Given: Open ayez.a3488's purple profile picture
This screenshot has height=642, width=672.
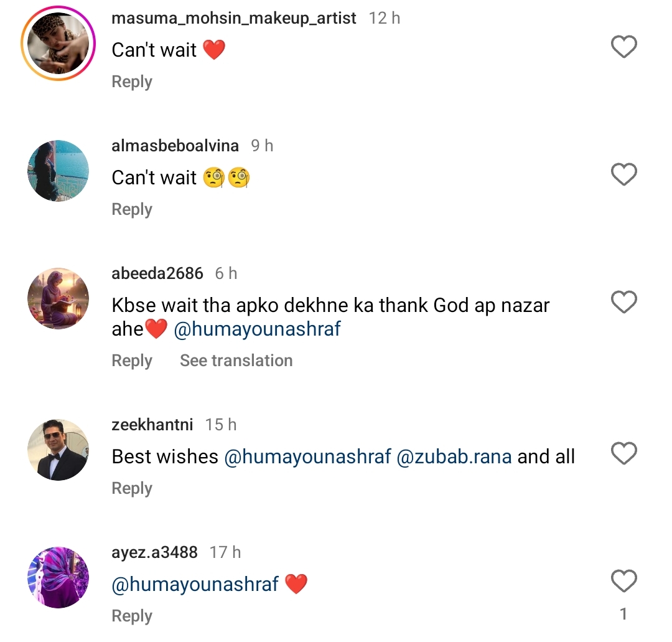Looking at the screenshot, I should click(58, 577).
